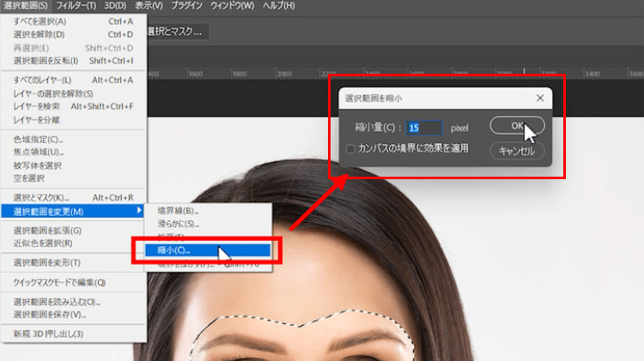Expand the 選択範囲を変更(M) submenu

tap(73, 211)
